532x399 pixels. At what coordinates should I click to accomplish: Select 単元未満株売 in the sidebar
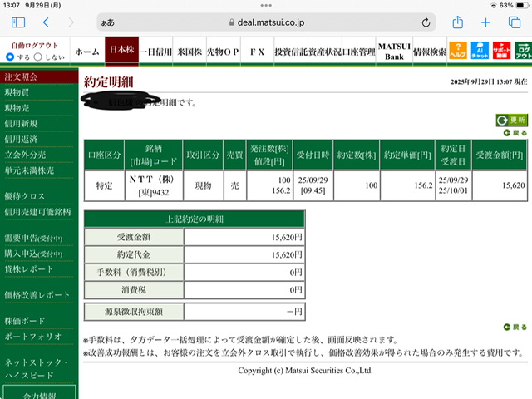(x=30, y=170)
